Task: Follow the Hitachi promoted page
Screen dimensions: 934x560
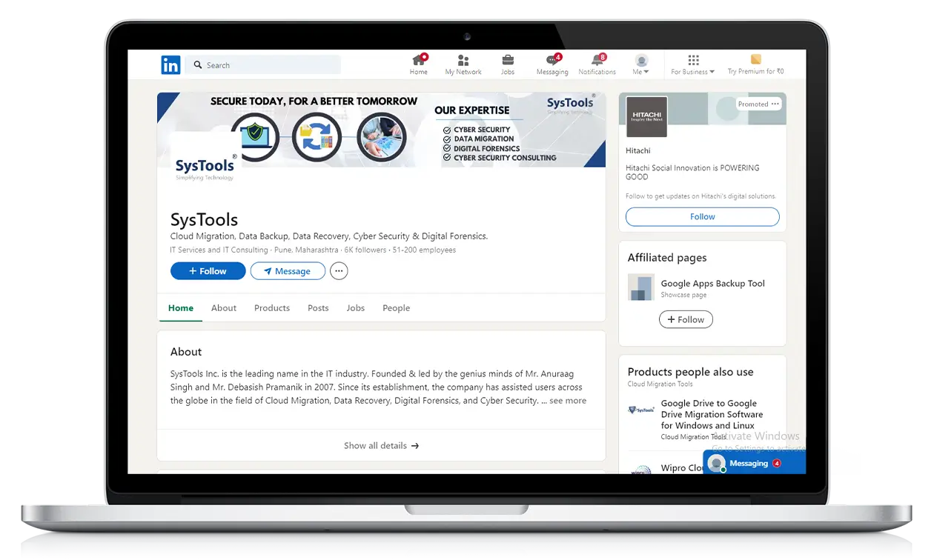Action: click(703, 217)
